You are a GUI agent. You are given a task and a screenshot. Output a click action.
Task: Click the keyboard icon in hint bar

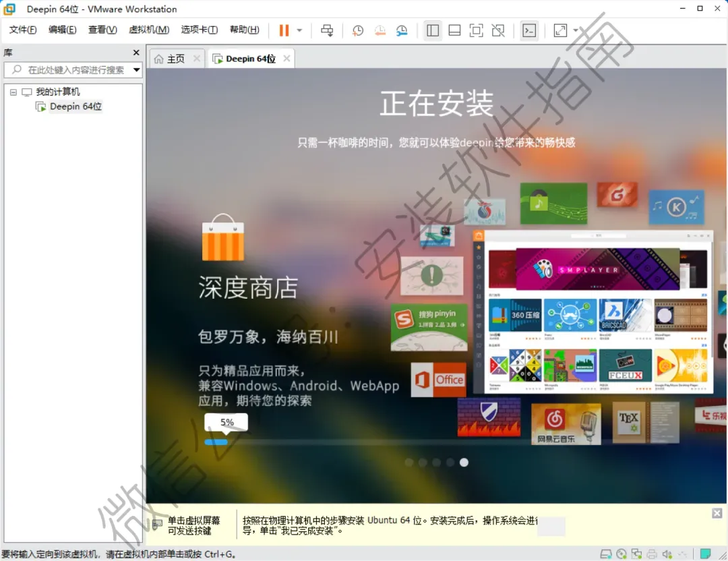157,525
